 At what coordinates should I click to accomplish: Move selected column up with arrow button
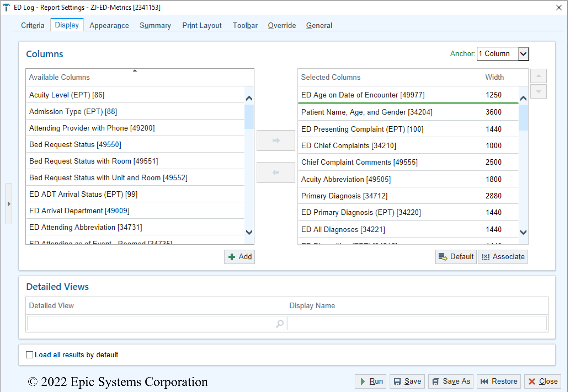click(x=538, y=76)
